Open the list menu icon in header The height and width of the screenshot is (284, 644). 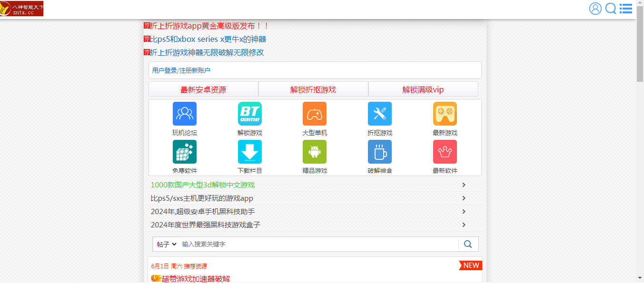point(626,9)
